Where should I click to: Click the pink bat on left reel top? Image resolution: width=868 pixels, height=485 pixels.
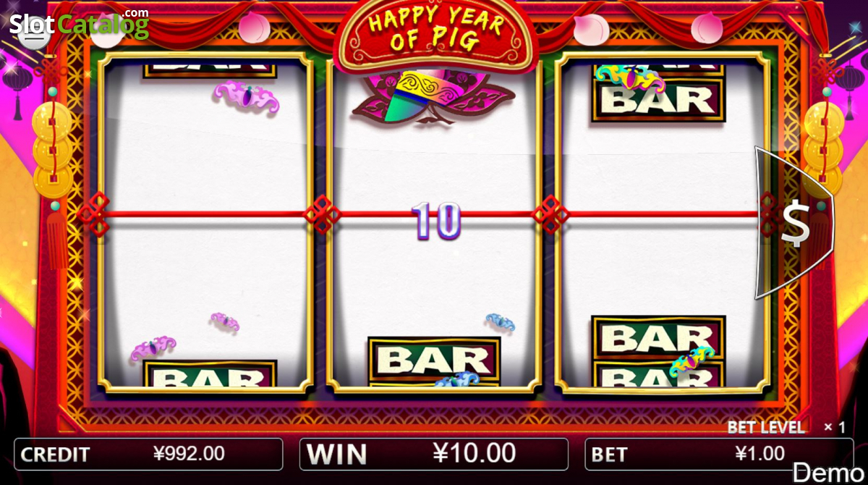pos(247,98)
